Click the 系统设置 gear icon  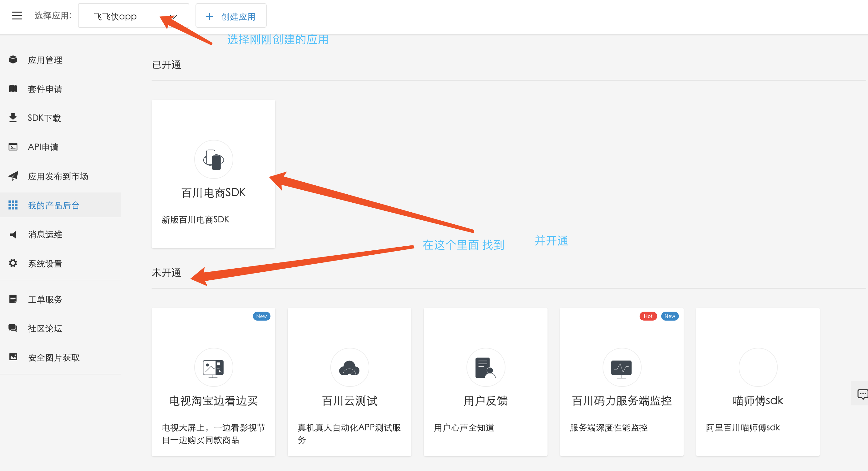[13, 263]
